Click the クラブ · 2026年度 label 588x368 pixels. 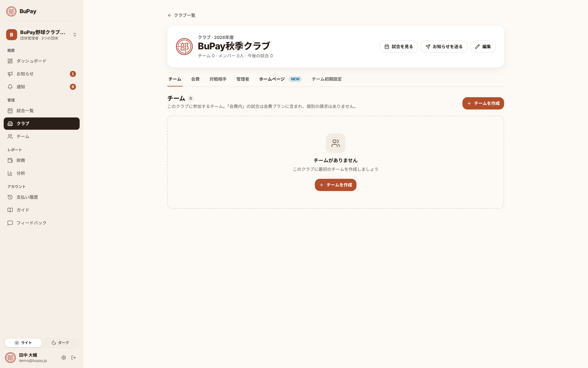[x=216, y=37]
